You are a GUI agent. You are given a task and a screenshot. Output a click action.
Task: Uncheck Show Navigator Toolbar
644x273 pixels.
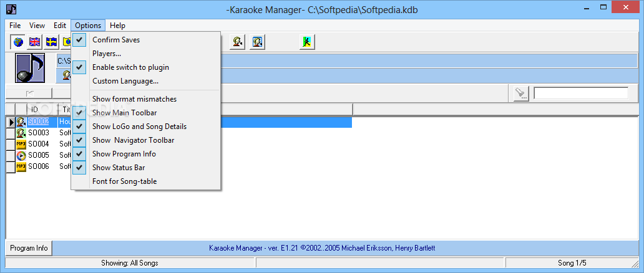click(x=146, y=140)
